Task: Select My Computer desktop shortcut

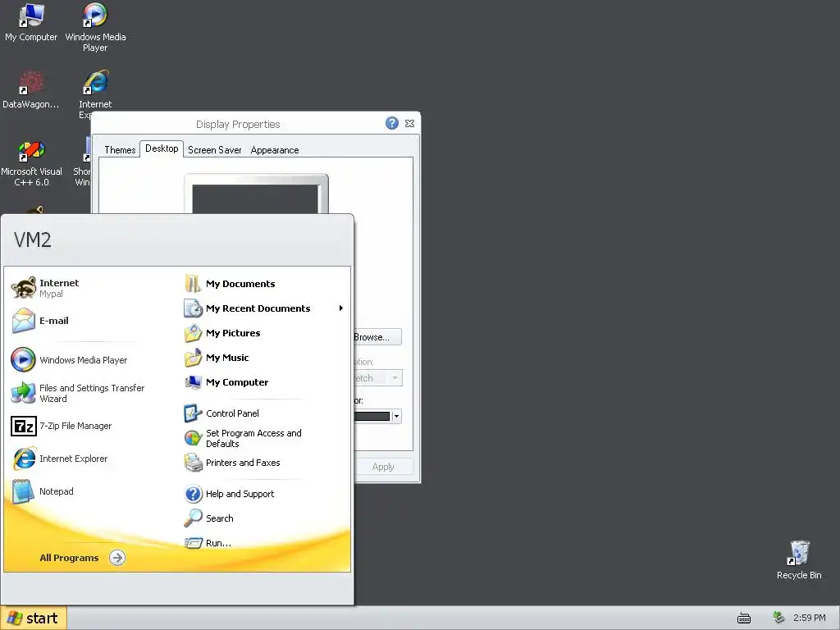Action: [31, 22]
